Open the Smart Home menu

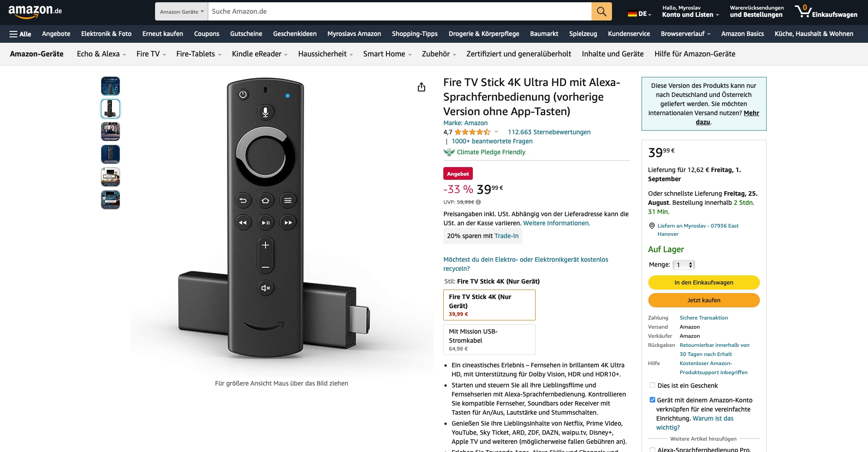pos(387,54)
